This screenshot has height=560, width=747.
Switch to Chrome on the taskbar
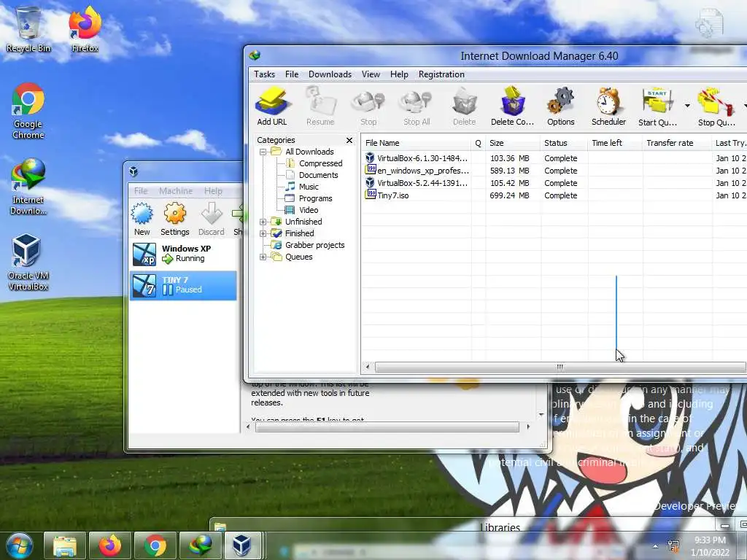[155, 545]
